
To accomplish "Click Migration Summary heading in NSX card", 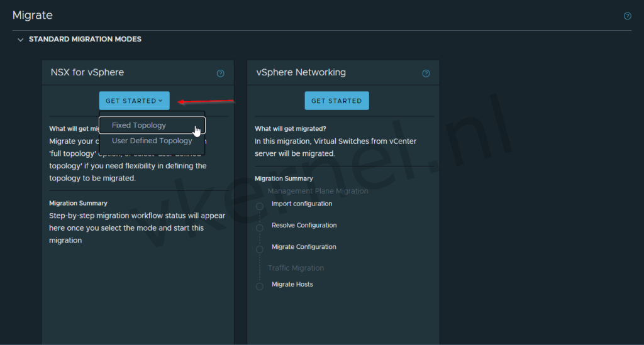I will pos(78,203).
